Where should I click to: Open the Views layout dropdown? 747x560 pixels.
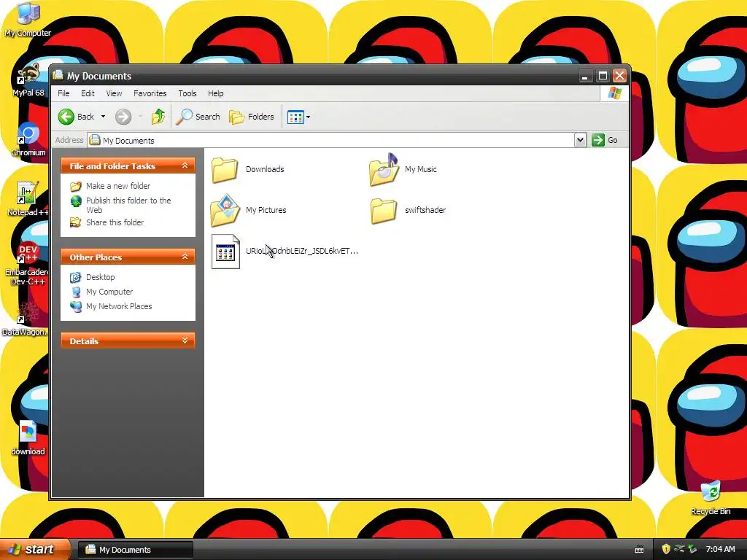click(x=298, y=117)
